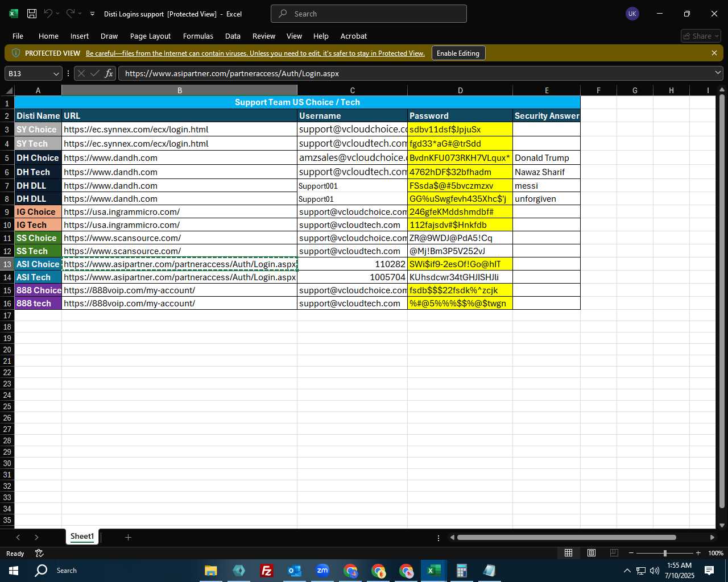Click the Search box in title bar

pyautogui.click(x=369, y=14)
